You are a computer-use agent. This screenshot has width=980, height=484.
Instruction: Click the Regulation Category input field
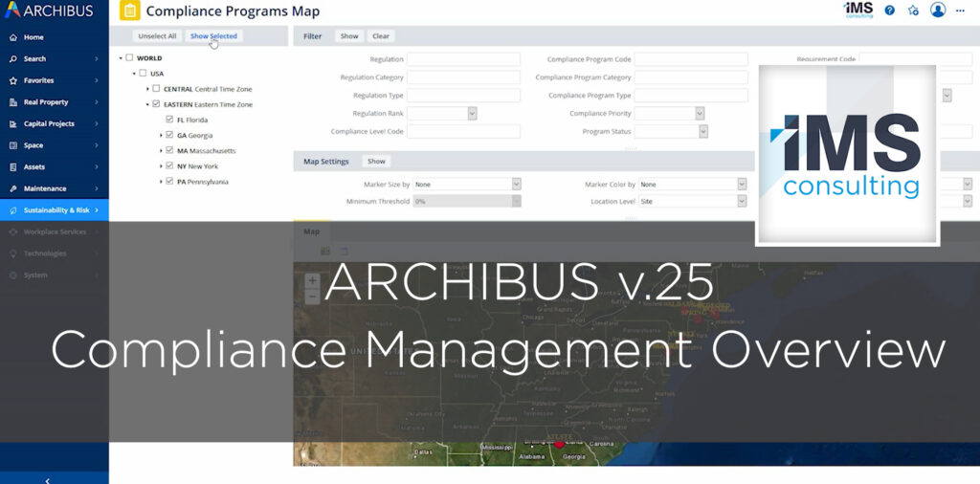pyautogui.click(x=464, y=77)
